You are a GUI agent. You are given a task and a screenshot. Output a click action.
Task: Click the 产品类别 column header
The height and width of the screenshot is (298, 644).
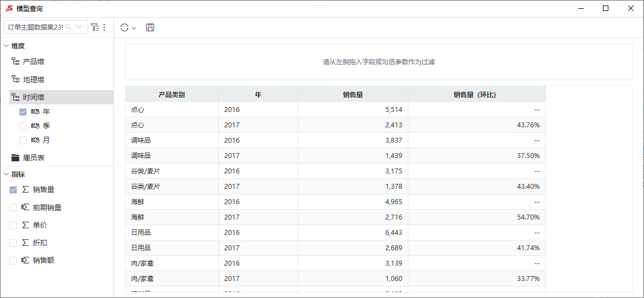(x=172, y=94)
